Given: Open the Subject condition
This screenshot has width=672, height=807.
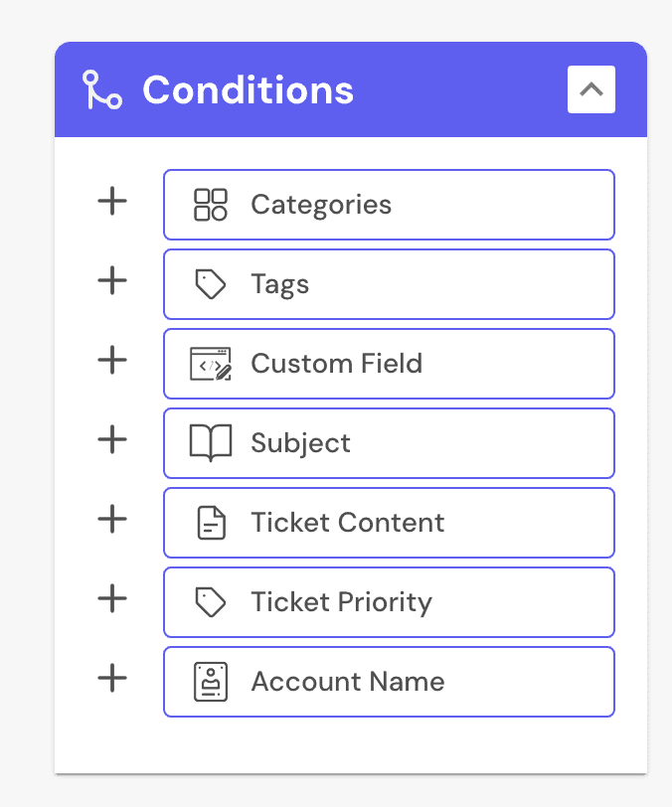Looking at the screenshot, I should (388, 442).
